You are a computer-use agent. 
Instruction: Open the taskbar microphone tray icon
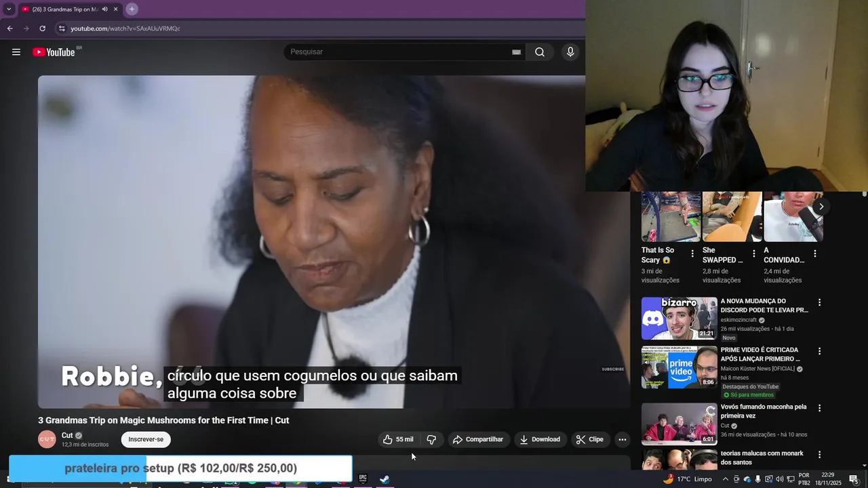point(758,479)
